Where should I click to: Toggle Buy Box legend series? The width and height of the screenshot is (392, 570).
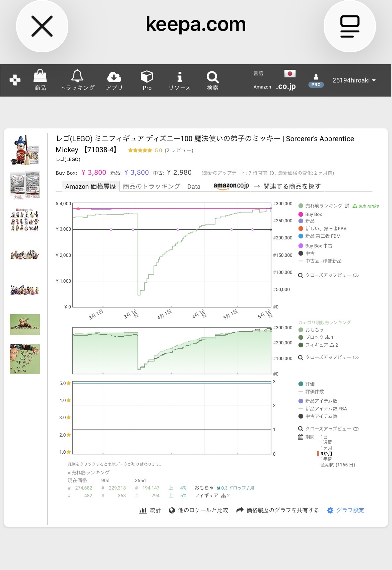pos(310,214)
